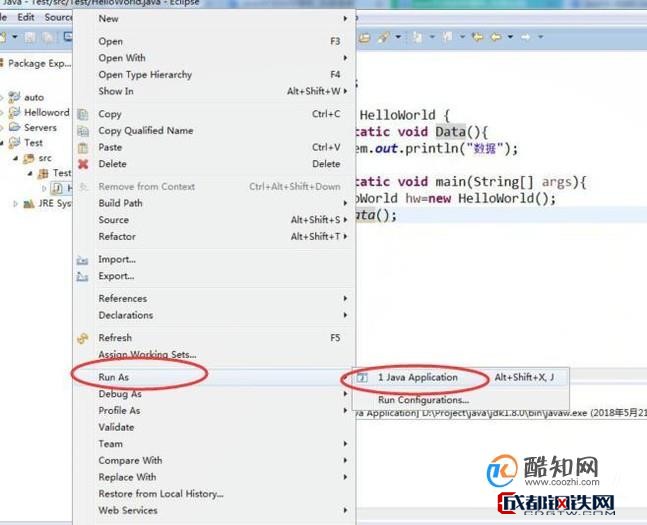Click the Test package icon
The image size is (647, 525).
tap(43, 173)
